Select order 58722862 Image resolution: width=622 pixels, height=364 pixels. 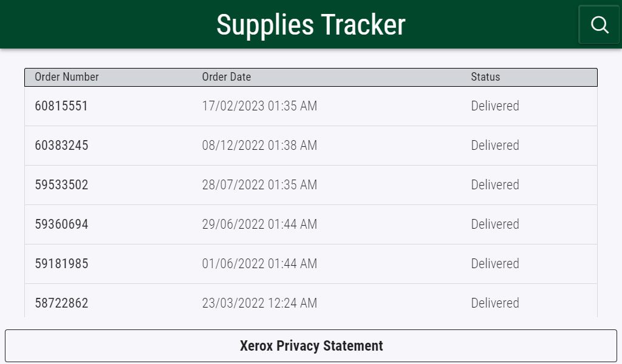(60, 303)
